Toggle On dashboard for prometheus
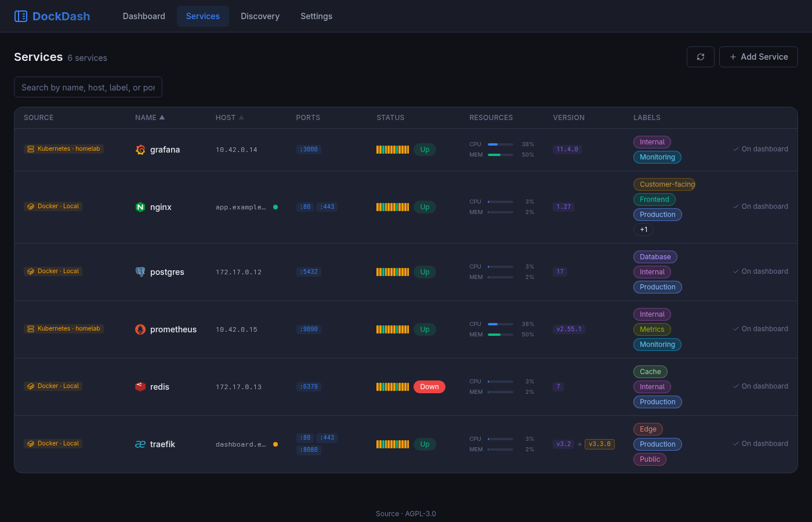The height and width of the screenshot is (522, 812). (x=760, y=329)
